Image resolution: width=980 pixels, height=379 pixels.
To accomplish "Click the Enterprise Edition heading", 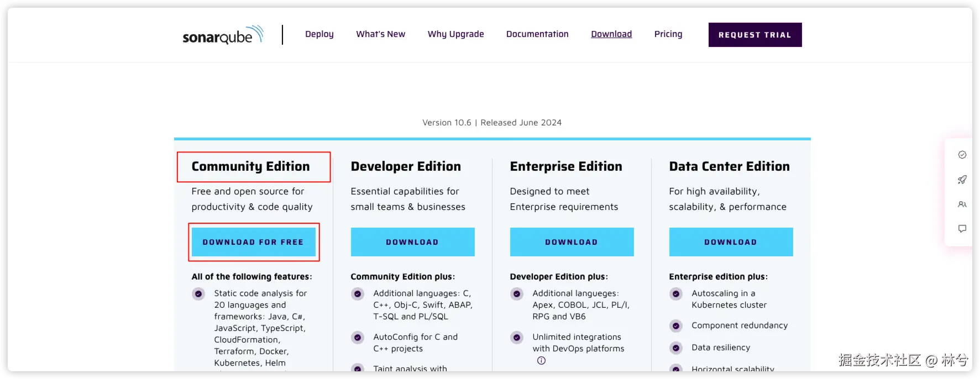I will (566, 166).
